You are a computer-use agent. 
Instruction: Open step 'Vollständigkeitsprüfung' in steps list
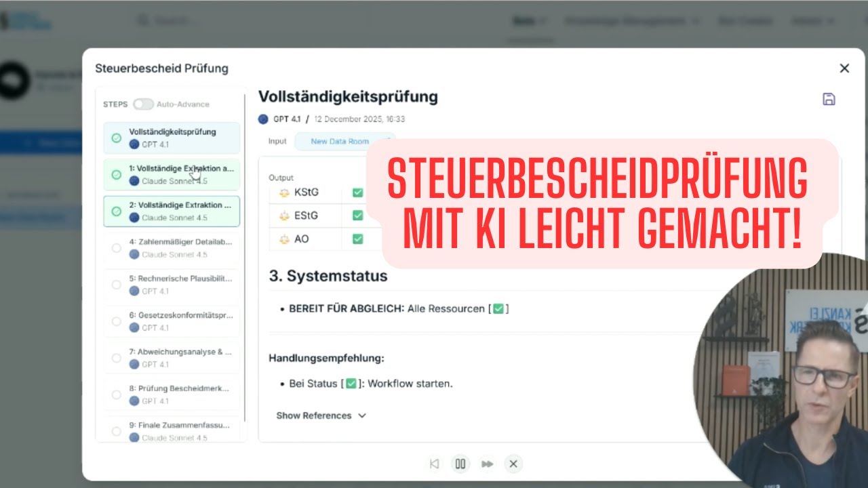(172, 138)
